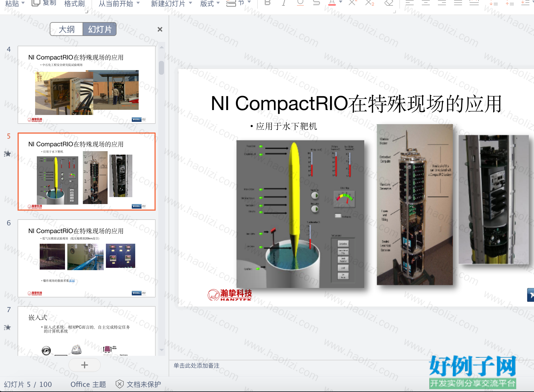Open the font group dialog launcher
Viewport: 534px width, 392px height.
(x=394, y=11)
